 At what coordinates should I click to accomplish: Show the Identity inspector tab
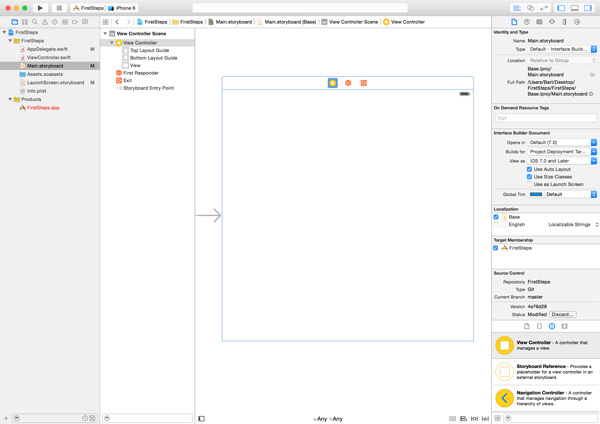pyautogui.click(x=539, y=22)
